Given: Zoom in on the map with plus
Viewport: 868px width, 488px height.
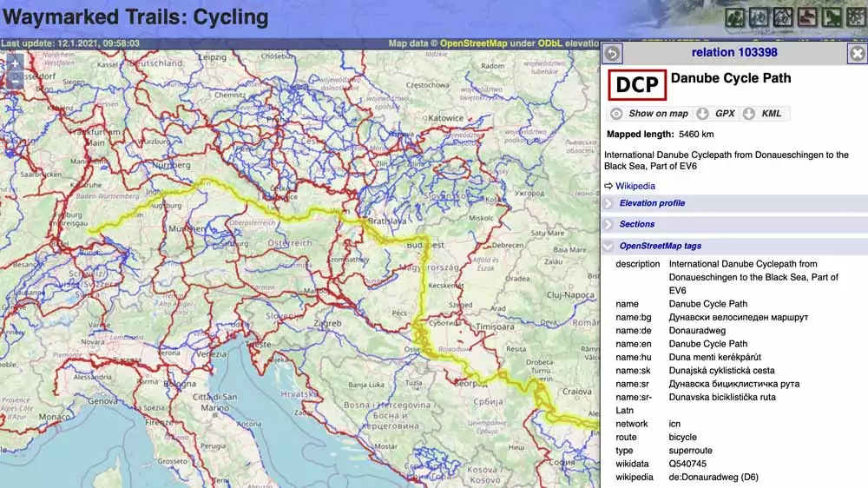Looking at the screenshot, I should pos(15,63).
